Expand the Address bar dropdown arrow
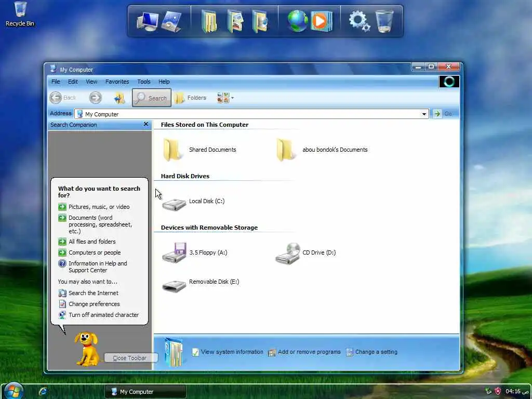 point(424,114)
